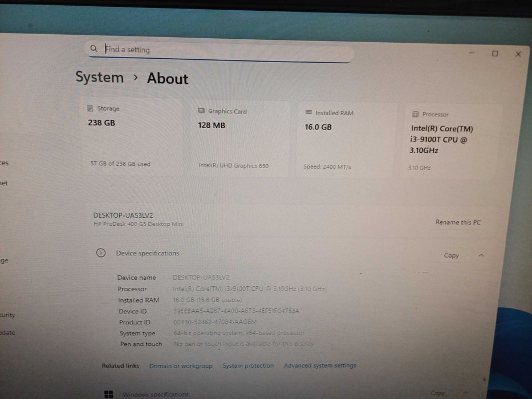Click Windows specifications section header
Screen dimensions: 532x399
[156, 394]
